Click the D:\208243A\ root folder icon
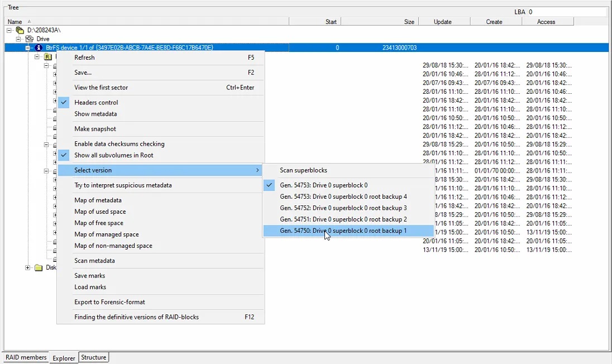 [x=20, y=30]
